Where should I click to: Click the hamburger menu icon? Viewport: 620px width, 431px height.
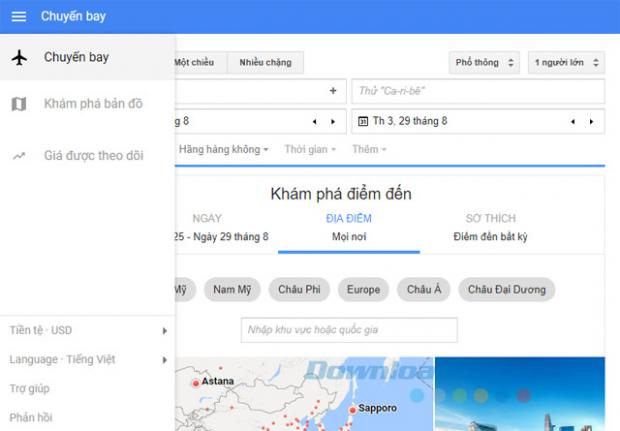coord(18,17)
